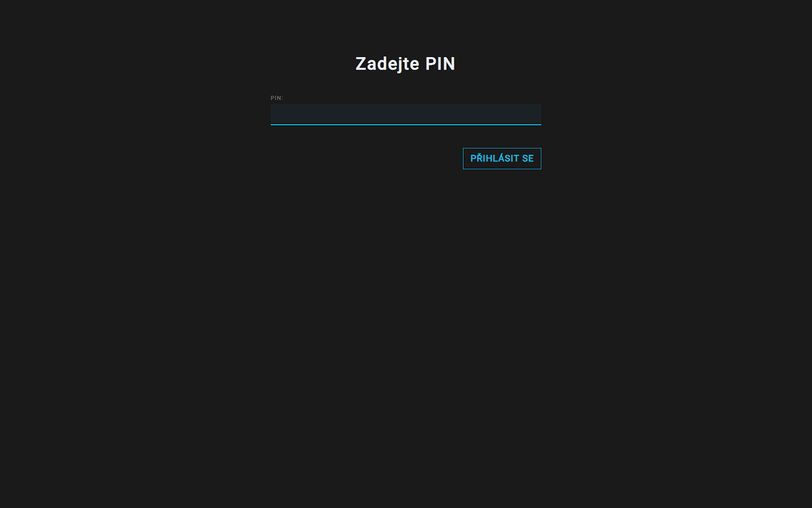Click the PIN input field
The width and height of the screenshot is (812, 508).
(405, 114)
